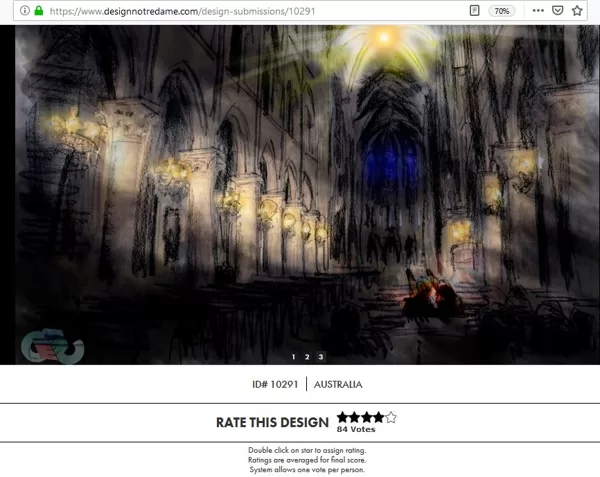600x477 pixels.
Task: Click the ID# 10291 label
Action: 275,384
